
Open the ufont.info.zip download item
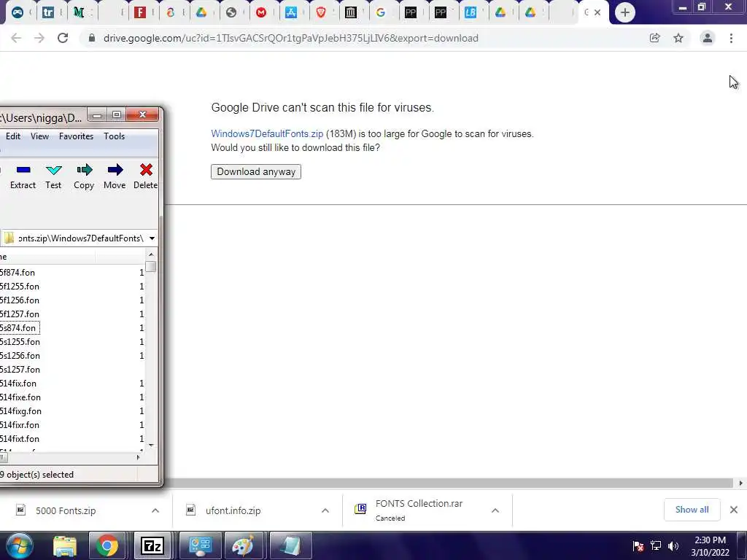233,510
